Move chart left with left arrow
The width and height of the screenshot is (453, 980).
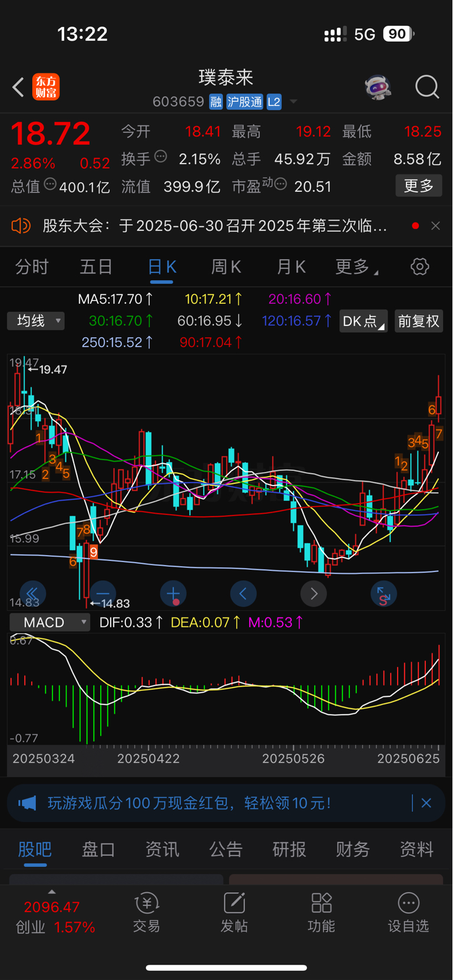(243, 593)
